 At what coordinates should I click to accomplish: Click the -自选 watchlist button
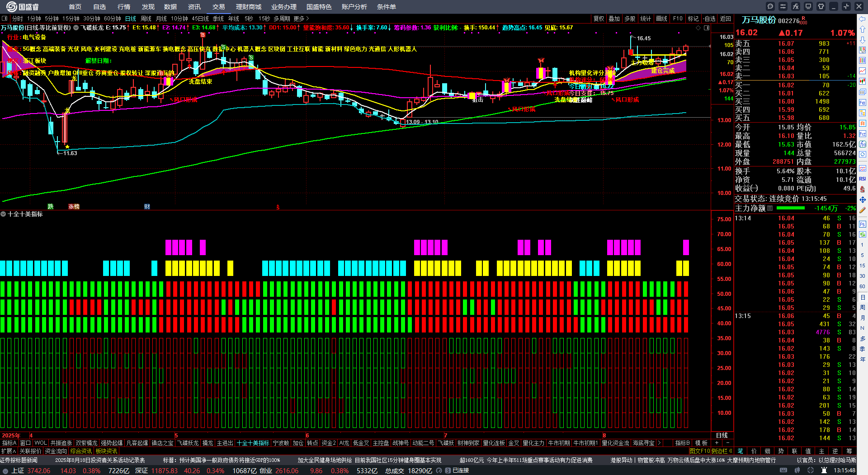(x=709, y=19)
